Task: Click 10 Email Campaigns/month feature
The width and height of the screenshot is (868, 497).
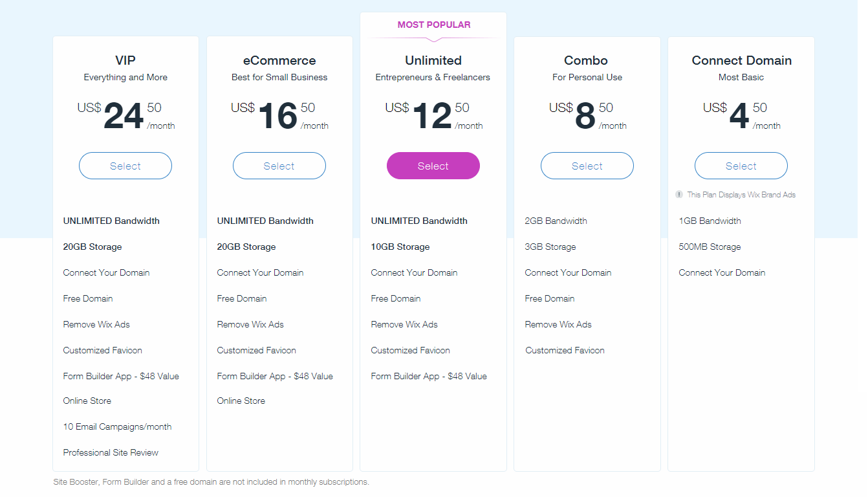Action: coord(117,426)
